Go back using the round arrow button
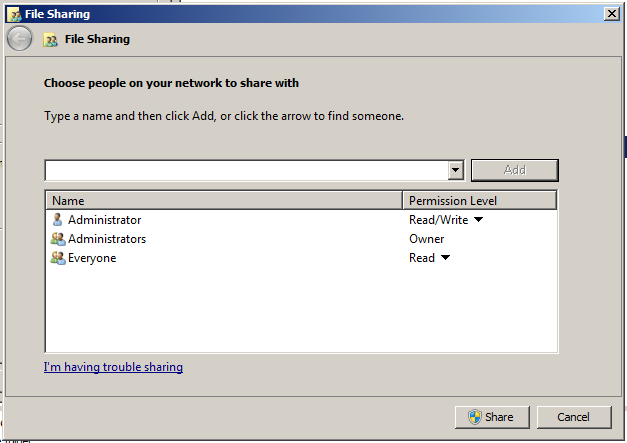The width and height of the screenshot is (627, 443). point(19,39)
